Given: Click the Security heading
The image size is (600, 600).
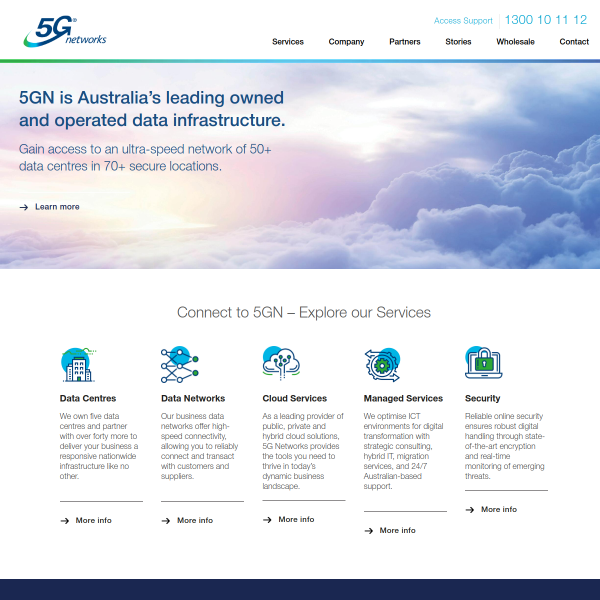Looking at the screenshot, I should [x=482, y=398].
